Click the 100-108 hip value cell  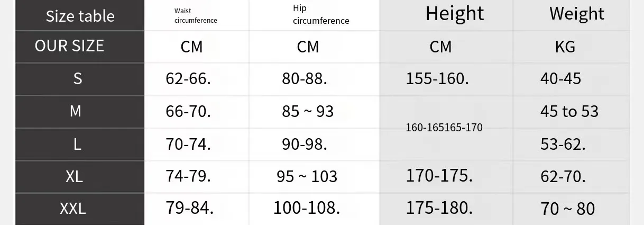[307, 208]
